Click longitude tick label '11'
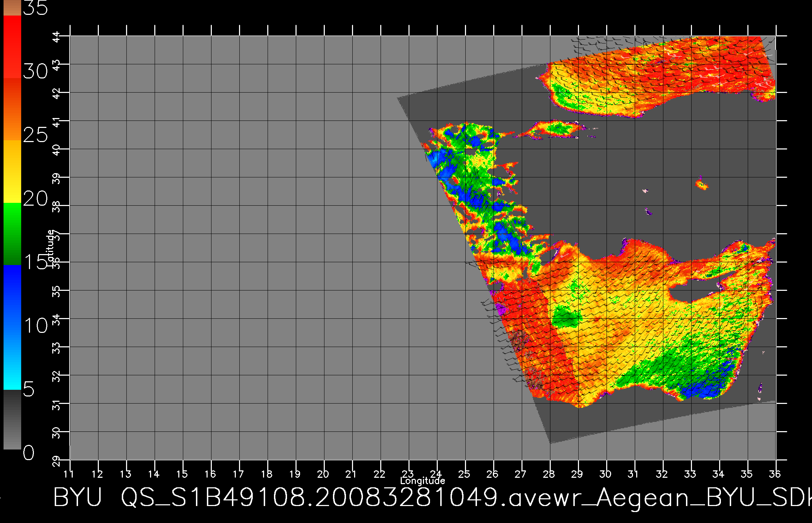Screen dimensions: 812x523 point(69,474)
